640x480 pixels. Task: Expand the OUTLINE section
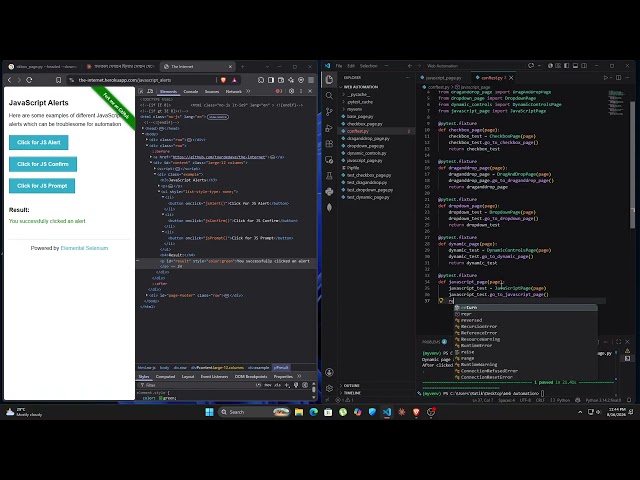(351, 385)
